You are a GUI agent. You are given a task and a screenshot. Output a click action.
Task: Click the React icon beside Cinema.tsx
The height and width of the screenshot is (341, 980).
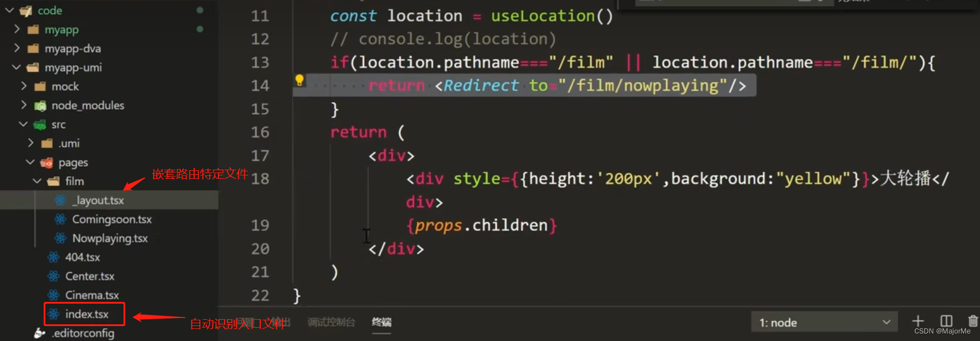click(53, 295)
